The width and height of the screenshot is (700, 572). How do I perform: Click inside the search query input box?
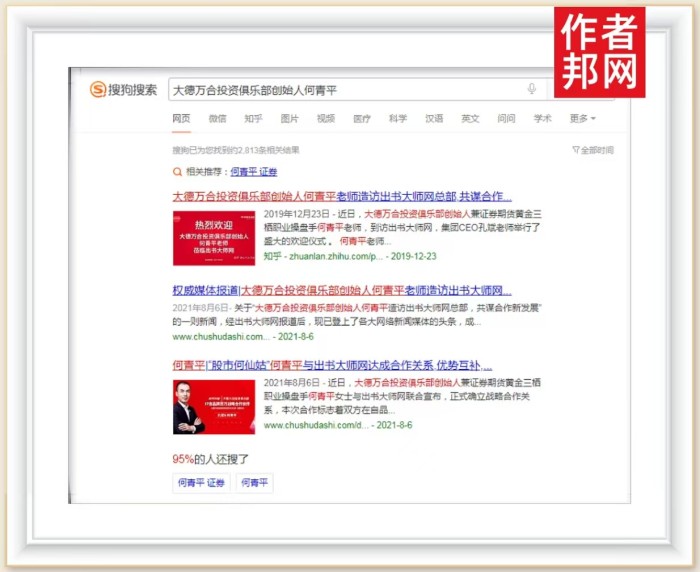[x=340, y=90]
